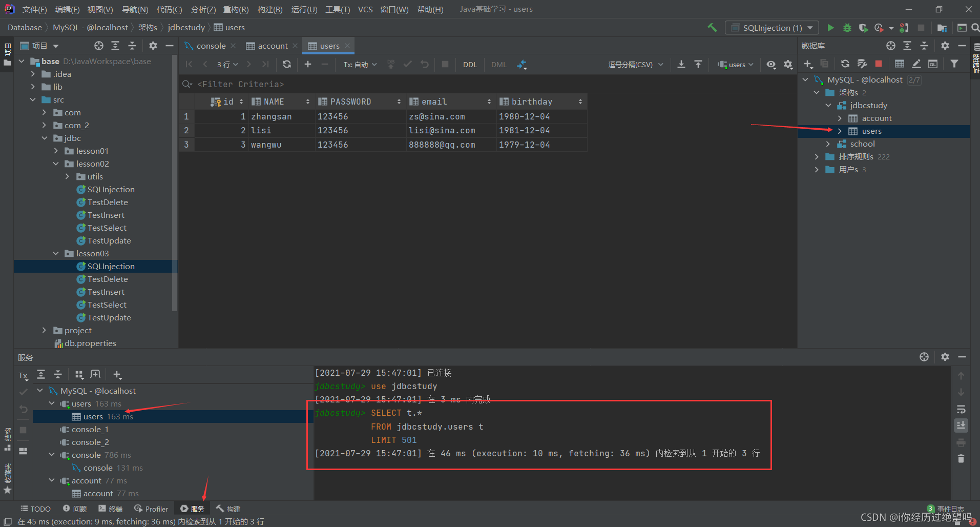Open the 3 rows page size dropdown
The width and height of the screenshot is (980, 527).
[227, 64]
